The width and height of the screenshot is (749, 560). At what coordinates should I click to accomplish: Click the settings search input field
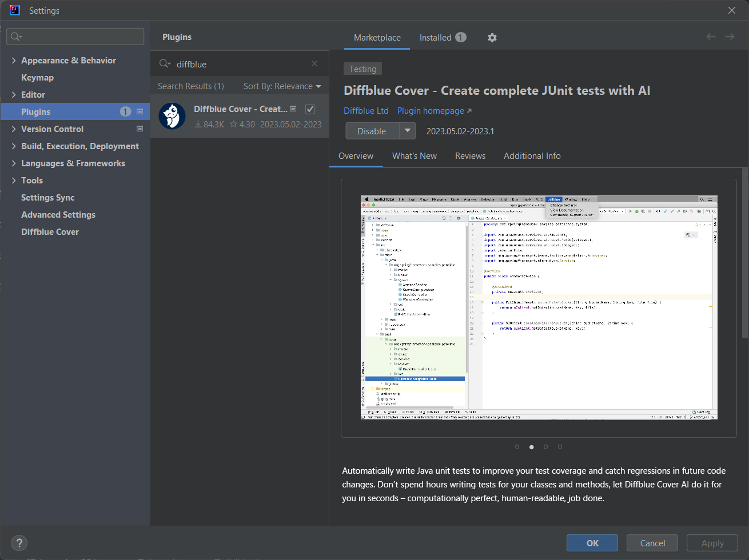[80, 37]
